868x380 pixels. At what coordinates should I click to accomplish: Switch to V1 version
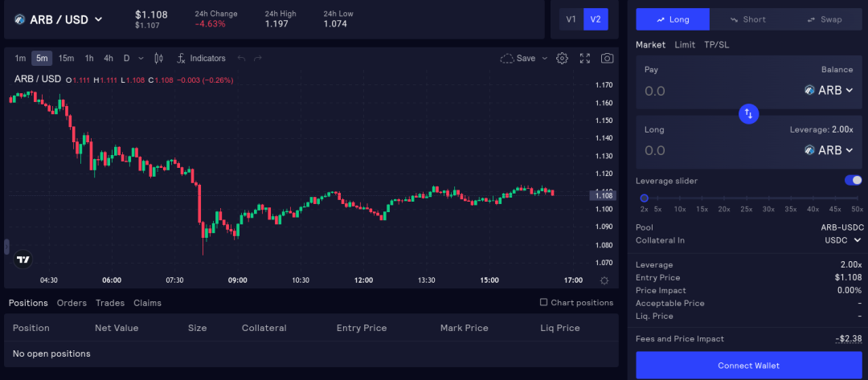coord(571,19)
